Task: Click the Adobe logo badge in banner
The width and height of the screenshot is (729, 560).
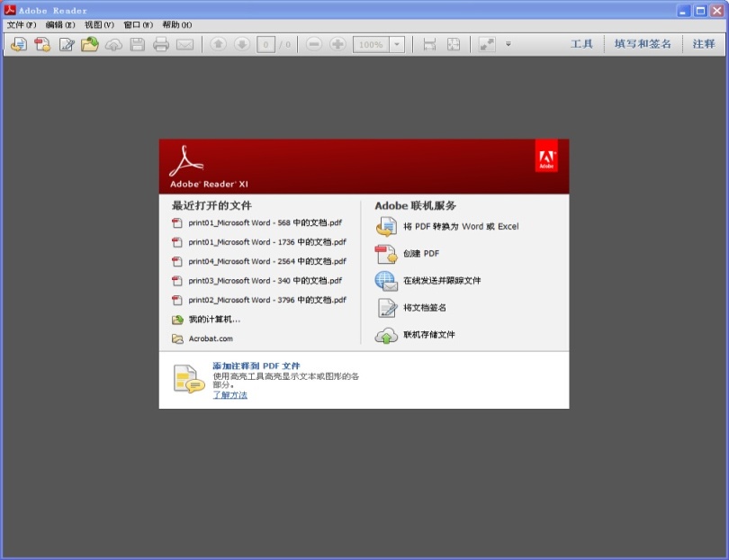Action: coord(546,156)
